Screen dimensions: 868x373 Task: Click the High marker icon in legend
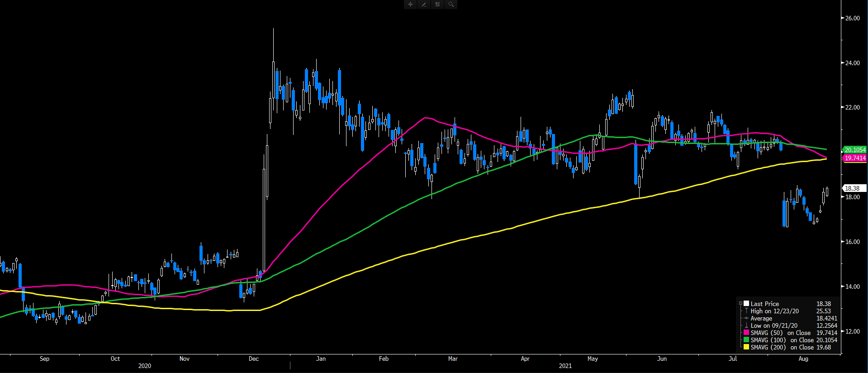(746, 311)
